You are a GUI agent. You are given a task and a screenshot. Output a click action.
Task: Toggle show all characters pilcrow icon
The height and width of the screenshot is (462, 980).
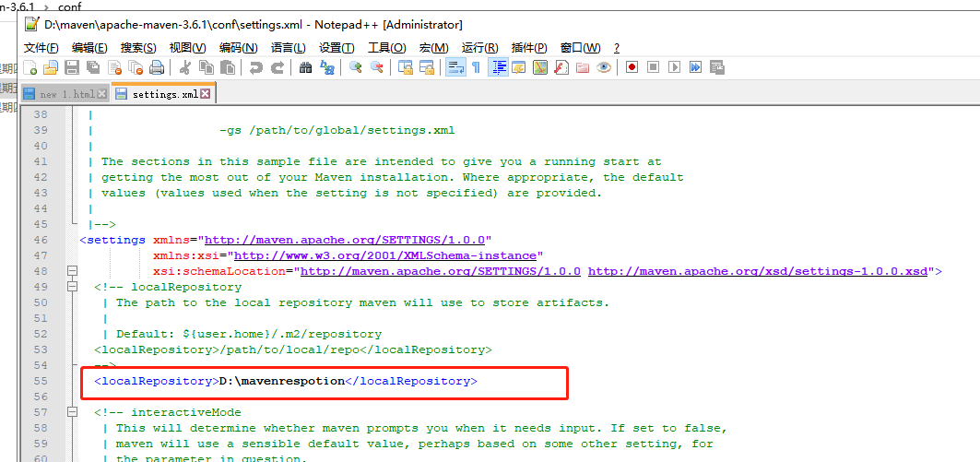click(x=477, y=67)
